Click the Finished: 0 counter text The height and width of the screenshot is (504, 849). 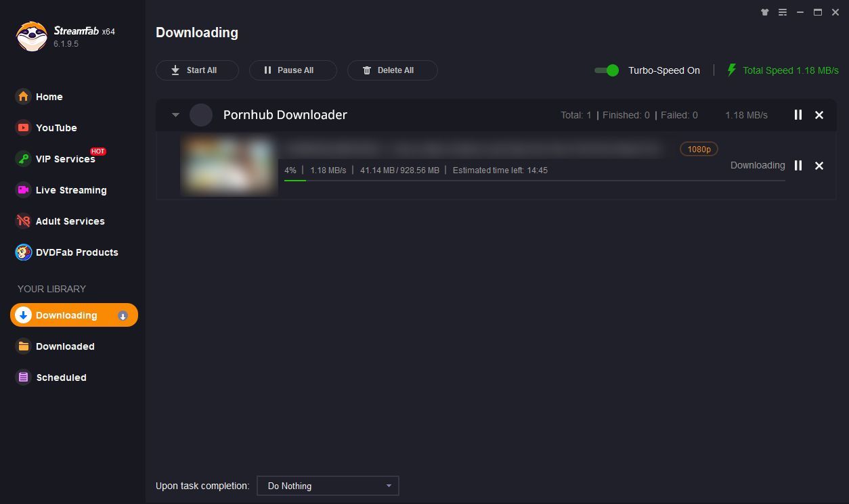[x=626, y=115]
